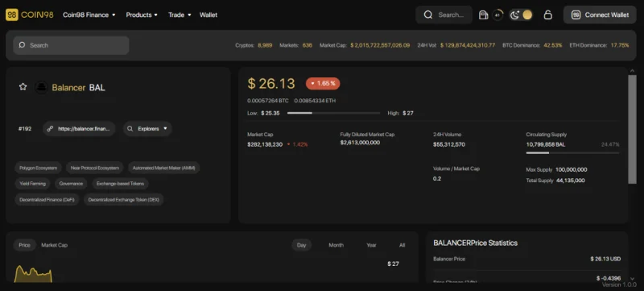The image size is (644, 291).
Task: Select the Yield Farming tag
Action: click(32, 184)
